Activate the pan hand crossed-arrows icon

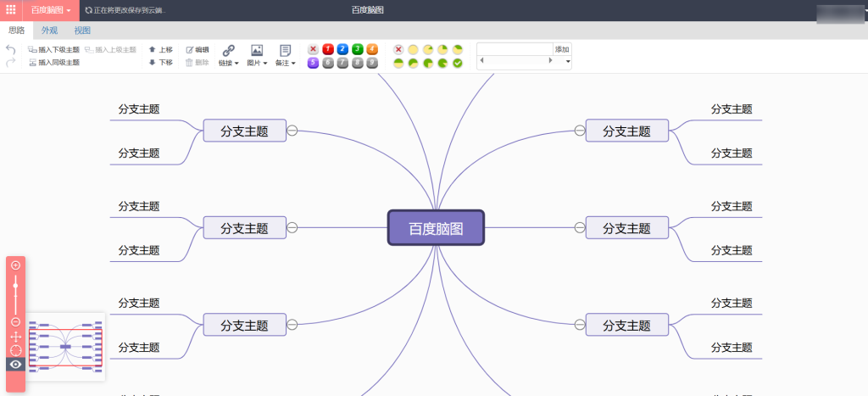tap(15, 336)
